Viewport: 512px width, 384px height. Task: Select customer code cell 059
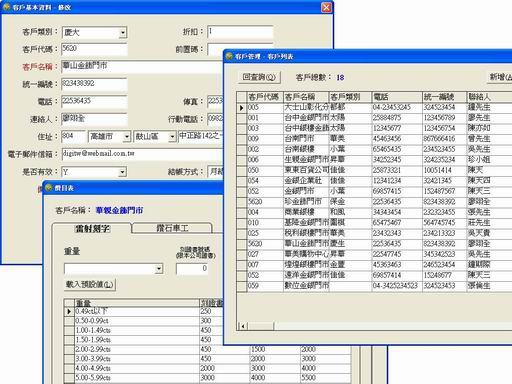coord(265,286)
